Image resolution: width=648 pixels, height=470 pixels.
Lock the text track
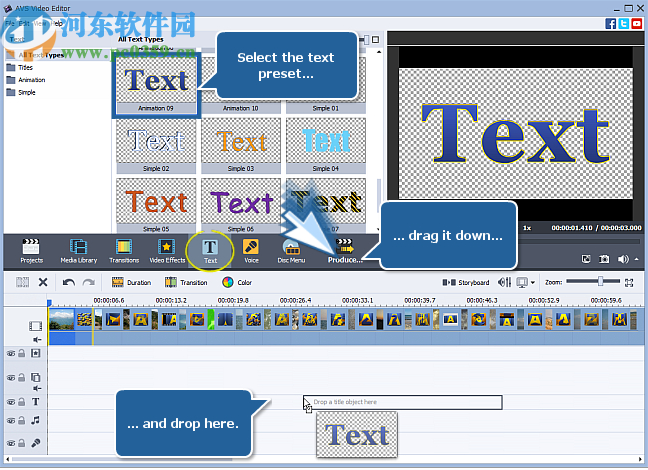tap(21, 401)
